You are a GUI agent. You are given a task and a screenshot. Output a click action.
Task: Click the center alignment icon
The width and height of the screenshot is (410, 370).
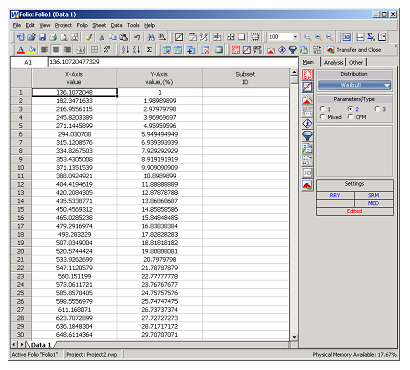(x=56, y=50)
